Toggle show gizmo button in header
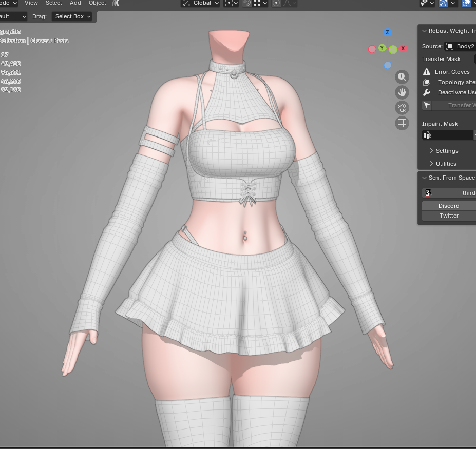The image size is (476, 449). (x=443, y=4)
